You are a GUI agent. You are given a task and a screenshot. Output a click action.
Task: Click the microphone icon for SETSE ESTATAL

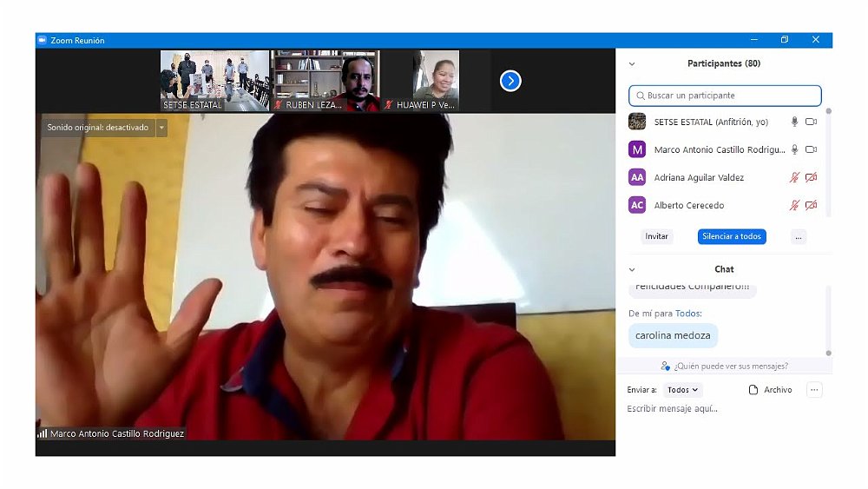click(x=794, y=122)
